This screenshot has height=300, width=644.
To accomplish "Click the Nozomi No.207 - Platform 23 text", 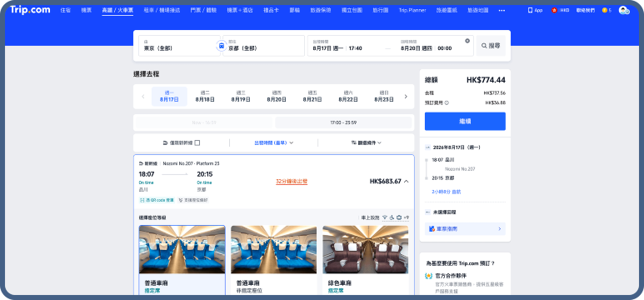I will [x=191, y=163].
